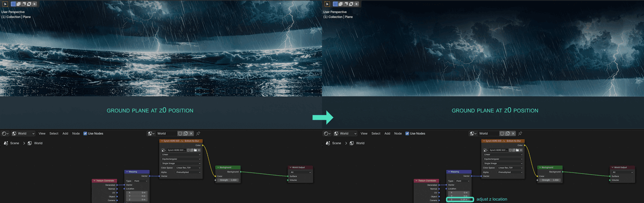Unlink World datablock X in left editor
Screen dimensions: 644x203
(x=191, y=133)
